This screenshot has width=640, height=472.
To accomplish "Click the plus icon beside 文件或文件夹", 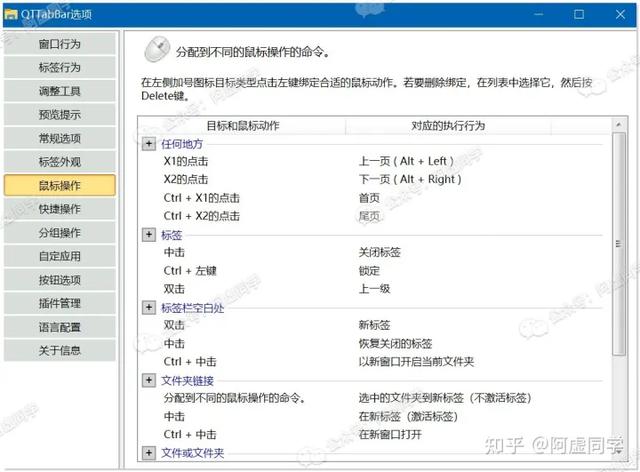I will (149, 452).
